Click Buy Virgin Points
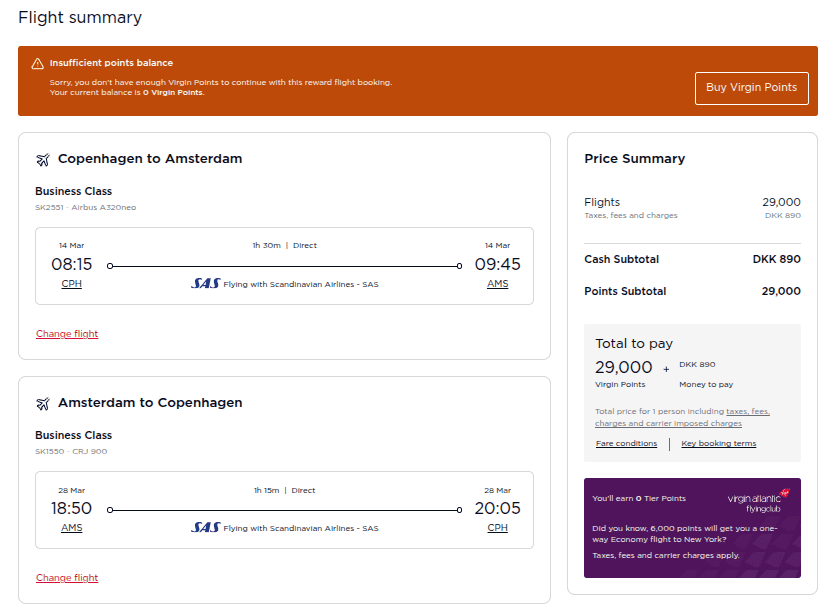This screenshot has height=613, width=838. [x=751, y=88]
